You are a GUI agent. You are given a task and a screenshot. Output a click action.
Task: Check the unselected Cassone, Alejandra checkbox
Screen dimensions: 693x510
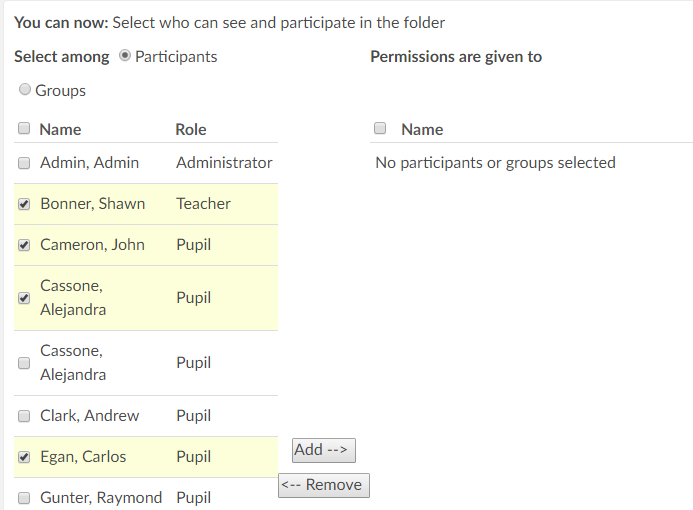coord(24,363)
